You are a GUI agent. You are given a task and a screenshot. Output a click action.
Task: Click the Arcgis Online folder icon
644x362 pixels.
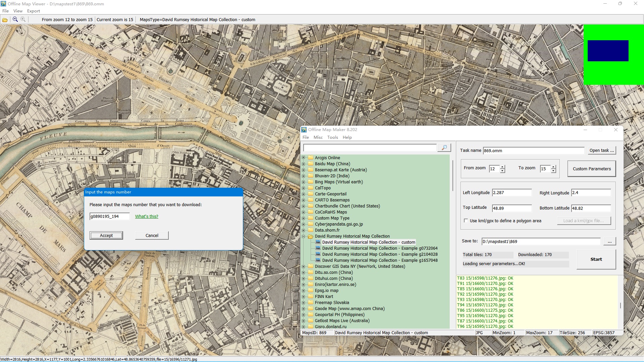pyautogui.click(x=311, y=158)
